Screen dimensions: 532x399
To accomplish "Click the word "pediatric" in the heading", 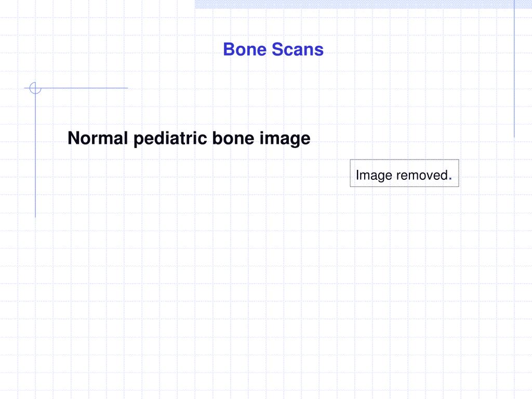I will click(170, 138).
